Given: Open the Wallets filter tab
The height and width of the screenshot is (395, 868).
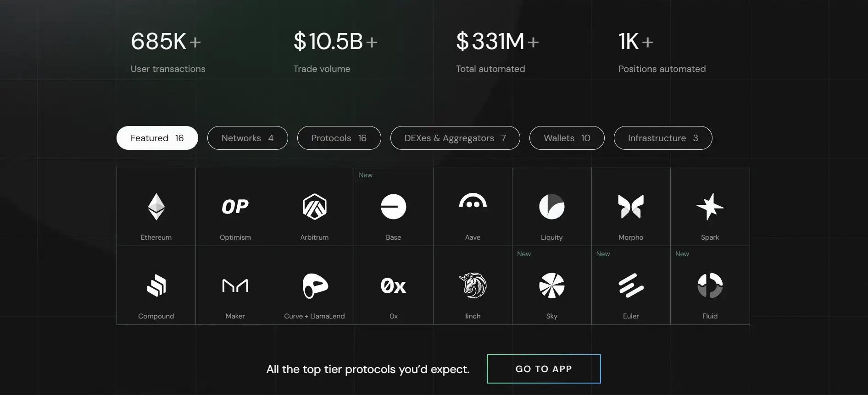Looking at the screenshot, I should pos(567,138).
